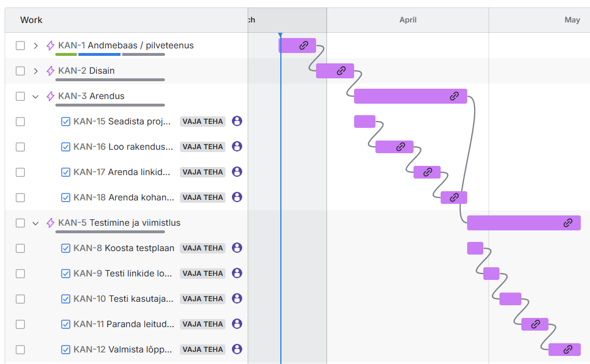590x364 pixels.
Task: Click the progress bar under KAN-1
Action: click(110, 55)
